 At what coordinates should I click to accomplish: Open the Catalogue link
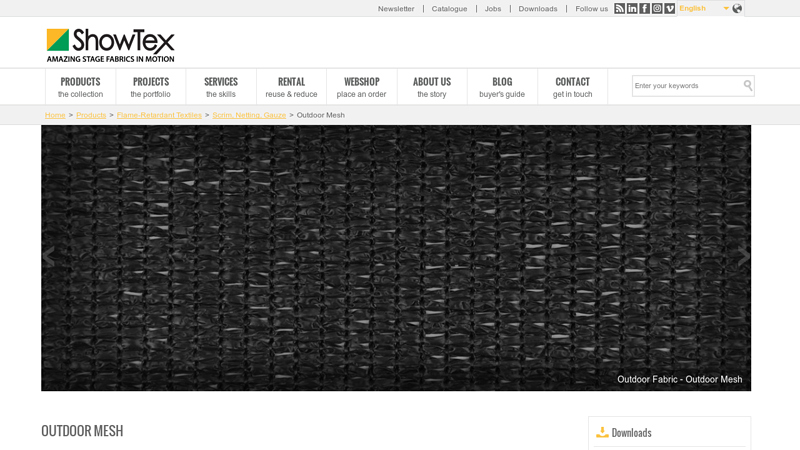tap(449, 9)
